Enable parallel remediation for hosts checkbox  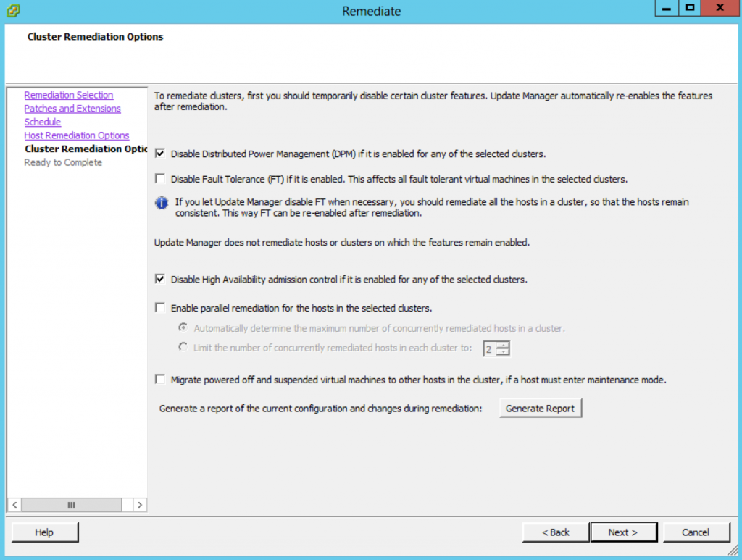coord(160,307)
